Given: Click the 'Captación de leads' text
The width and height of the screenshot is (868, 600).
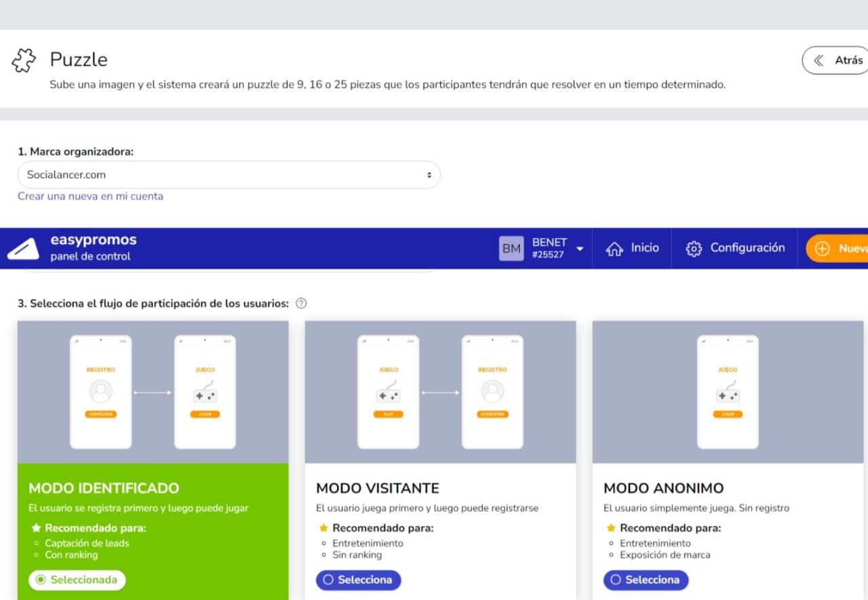Looking at the screenshot, I should 87,543.
